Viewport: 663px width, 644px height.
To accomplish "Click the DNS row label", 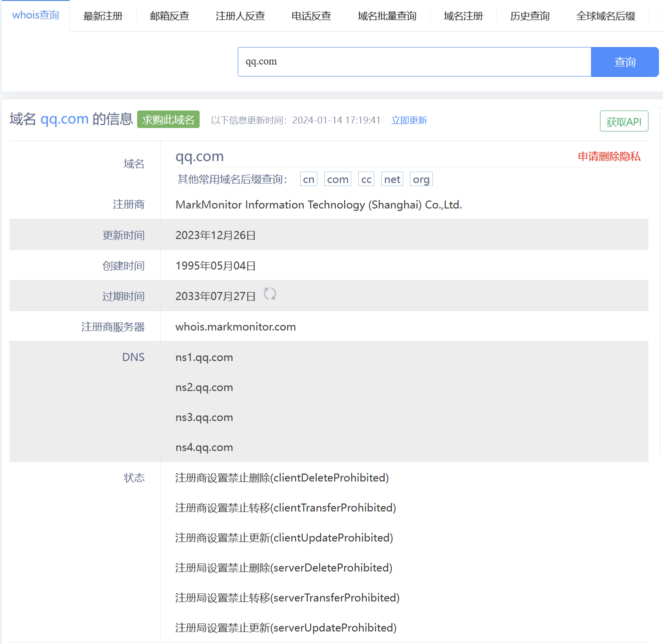I will pyautogui.click(x=134, y=357).
